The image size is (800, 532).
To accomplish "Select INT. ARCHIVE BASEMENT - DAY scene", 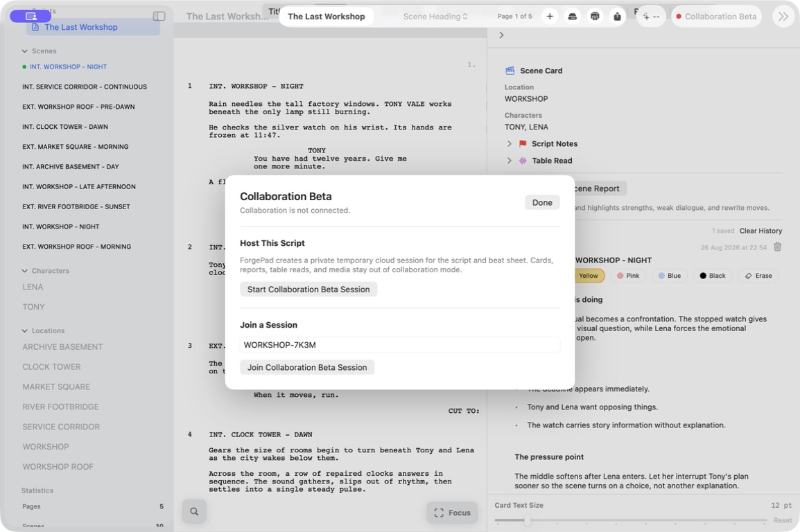I will 71,167.
